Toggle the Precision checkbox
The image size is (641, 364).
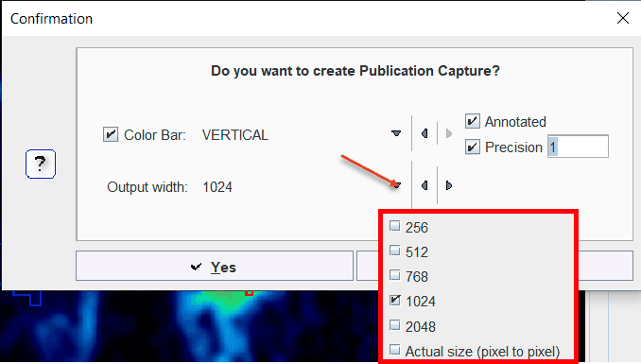[472, 147]
